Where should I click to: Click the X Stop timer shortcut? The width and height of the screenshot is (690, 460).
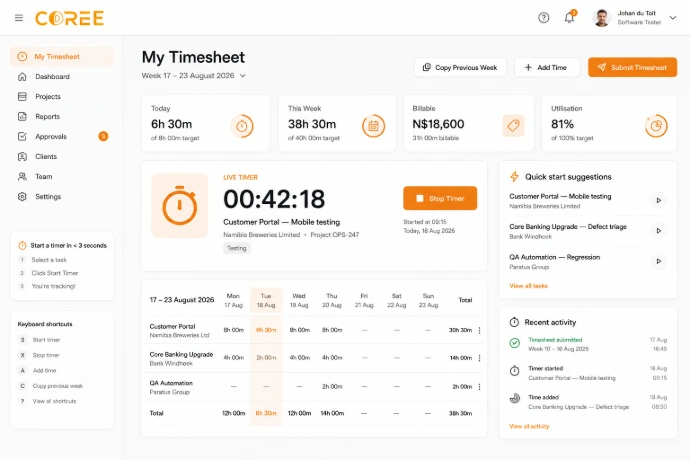coord(40,355)
